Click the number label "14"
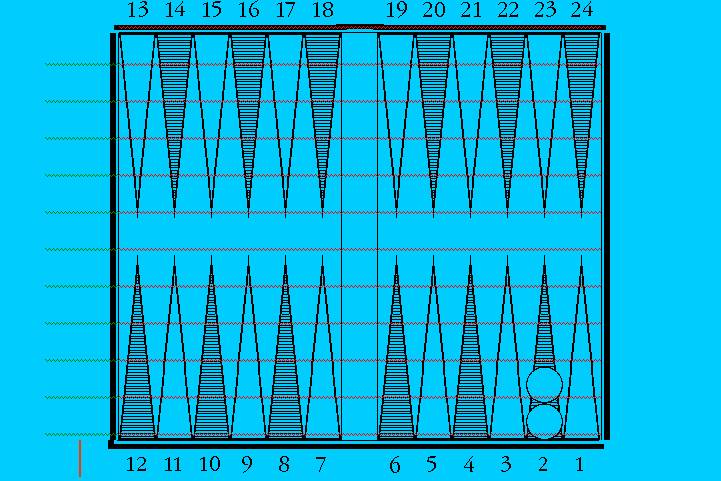 (175, 10)
